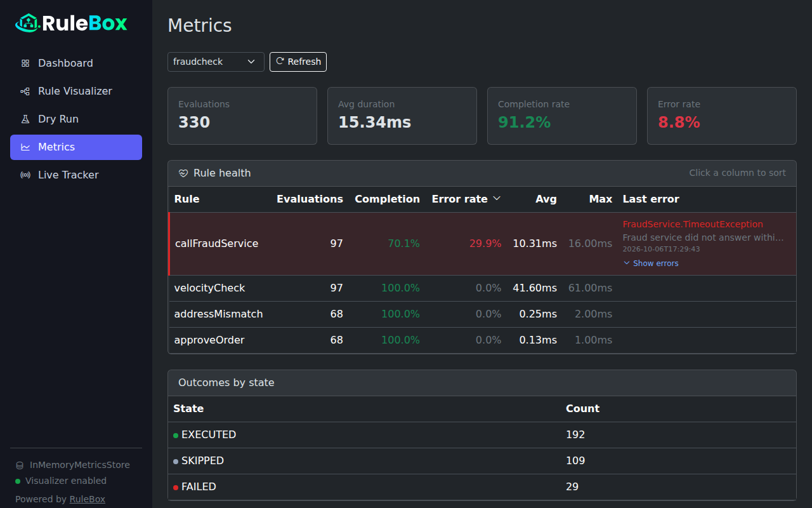Open the Live Tracker page
Screen dimensions: 812x508
76,175
